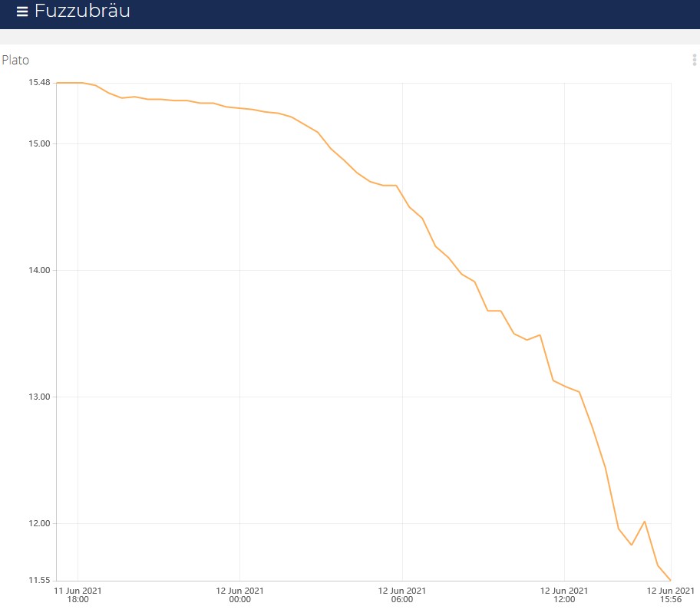Click the small peak on the line near 12.00
Viewport: 700px width, 616px height.
(644, 522)
